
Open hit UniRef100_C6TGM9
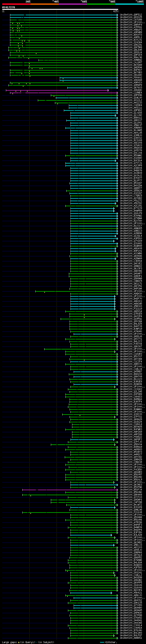coord(131,20)
